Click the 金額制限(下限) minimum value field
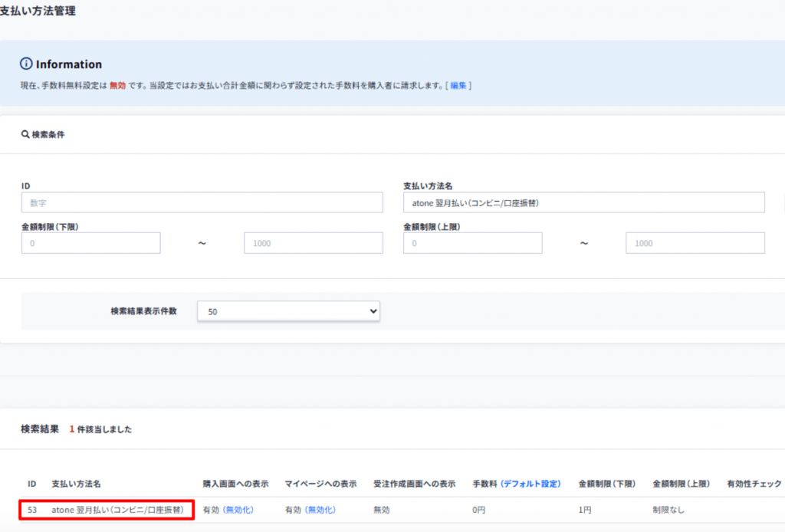This screenshot has height=532, width=785. pos(91,243)
